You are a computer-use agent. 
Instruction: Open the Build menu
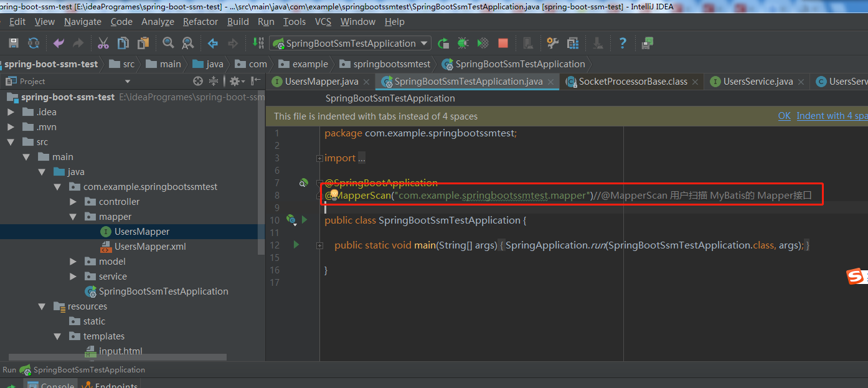point(238,21)
